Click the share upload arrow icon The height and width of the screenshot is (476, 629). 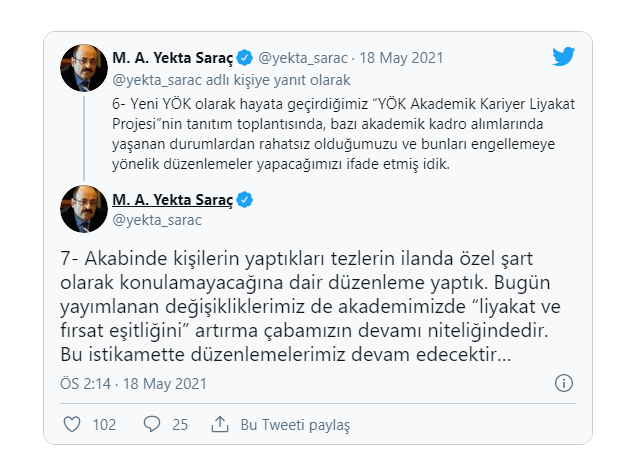[x=220, y=424]
